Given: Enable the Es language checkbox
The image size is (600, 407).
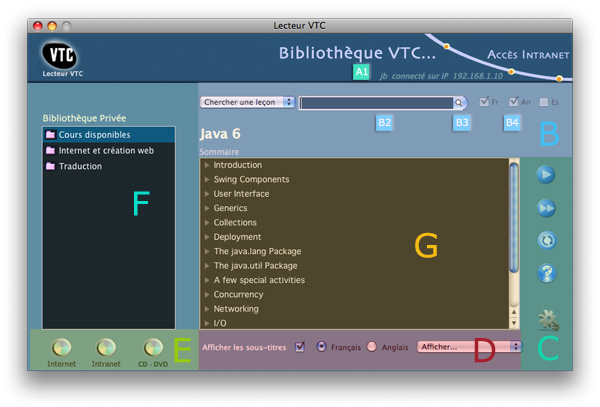Looking at the screenshot, I should (x=543, y=102).
